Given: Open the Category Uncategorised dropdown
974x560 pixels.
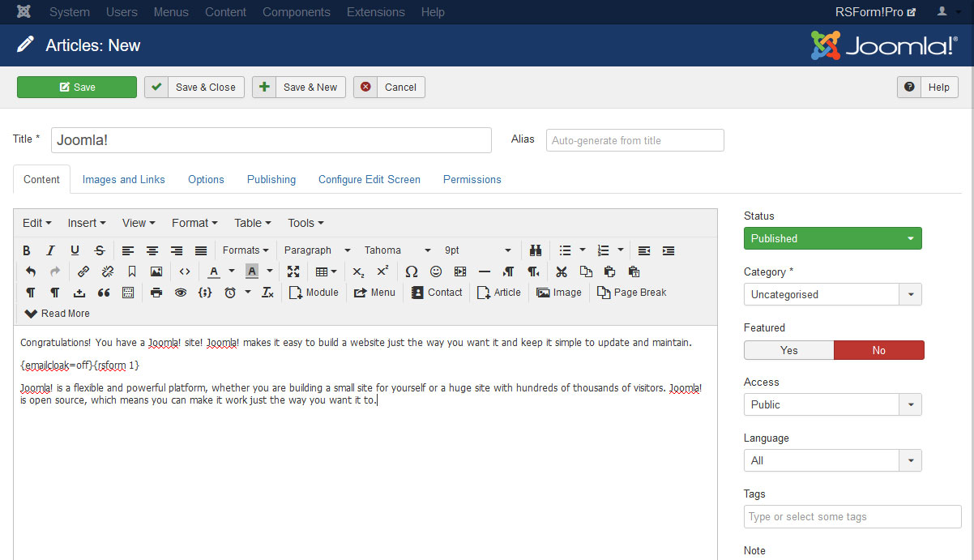Looking at the screenshot, I should 833,294.
